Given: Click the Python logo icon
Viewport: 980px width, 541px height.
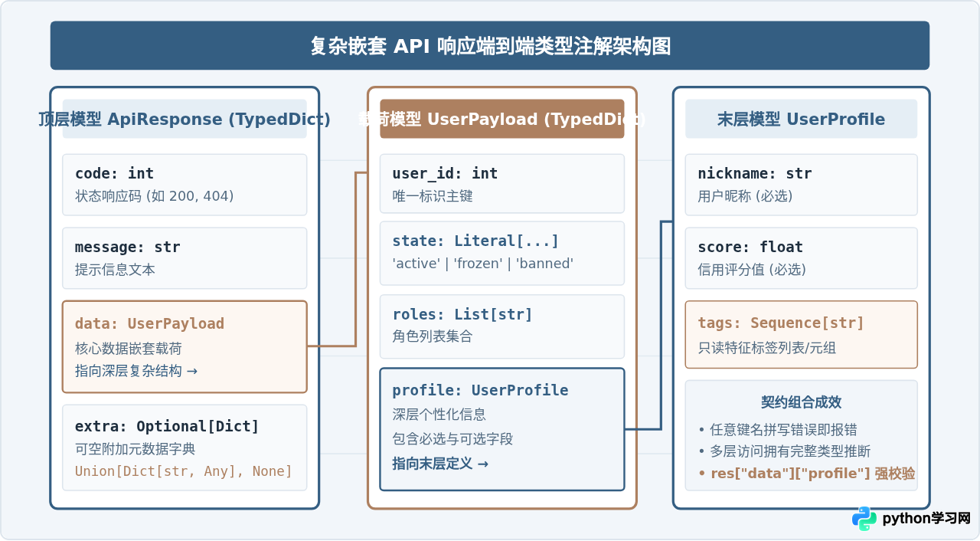Looking at the screenshot, I should [864, 519].
